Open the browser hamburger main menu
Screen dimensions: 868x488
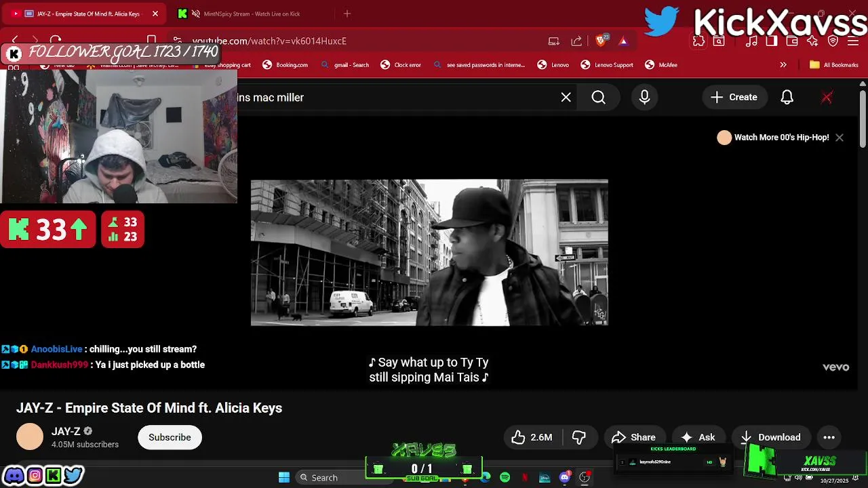click(854, 41)
